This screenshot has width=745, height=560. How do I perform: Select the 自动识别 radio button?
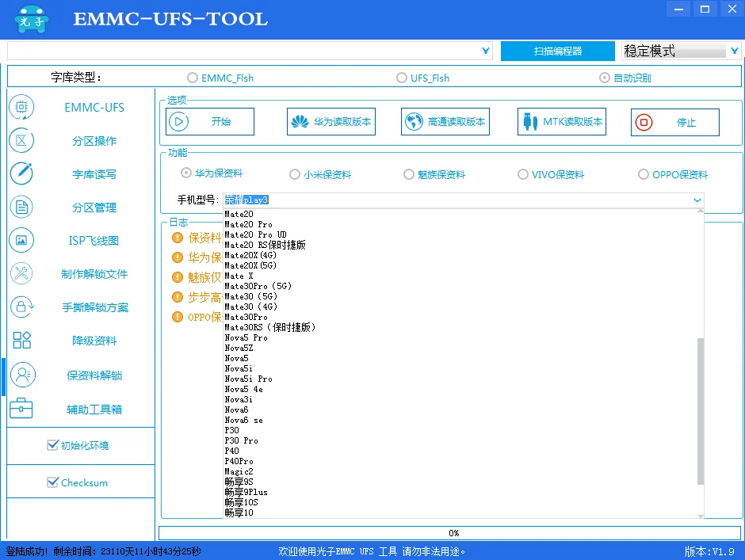605,78
